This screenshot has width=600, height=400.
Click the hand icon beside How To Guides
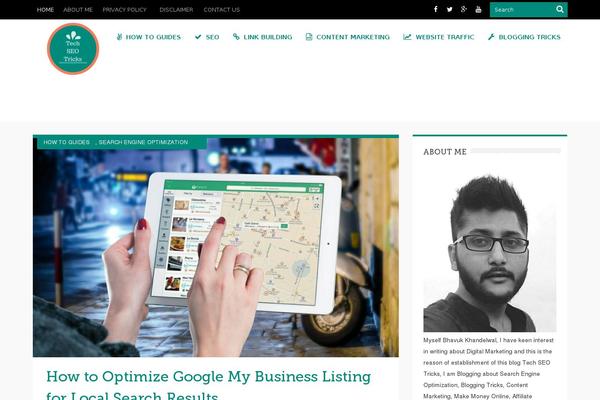[x=119, y=37]
